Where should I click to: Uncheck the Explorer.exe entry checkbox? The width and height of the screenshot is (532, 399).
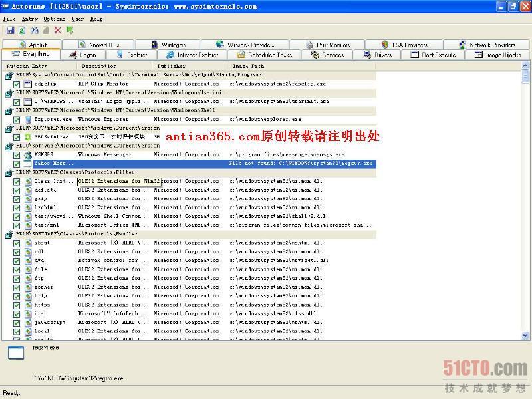point(16,120)
